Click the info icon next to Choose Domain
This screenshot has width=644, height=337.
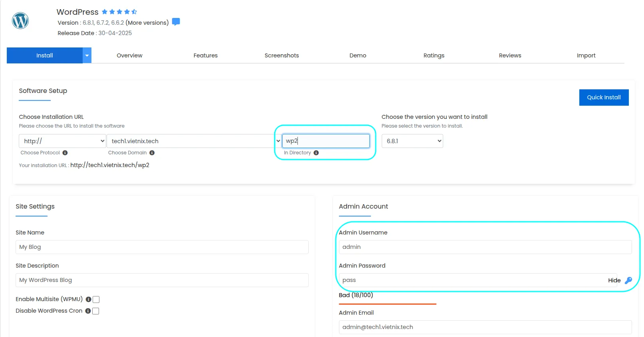[x=152, y=153]
